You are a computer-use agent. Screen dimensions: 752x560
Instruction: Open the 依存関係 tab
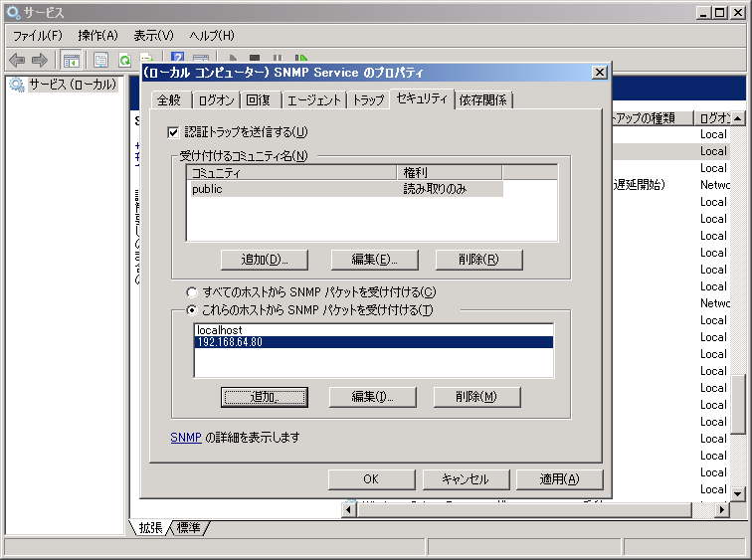483,100
